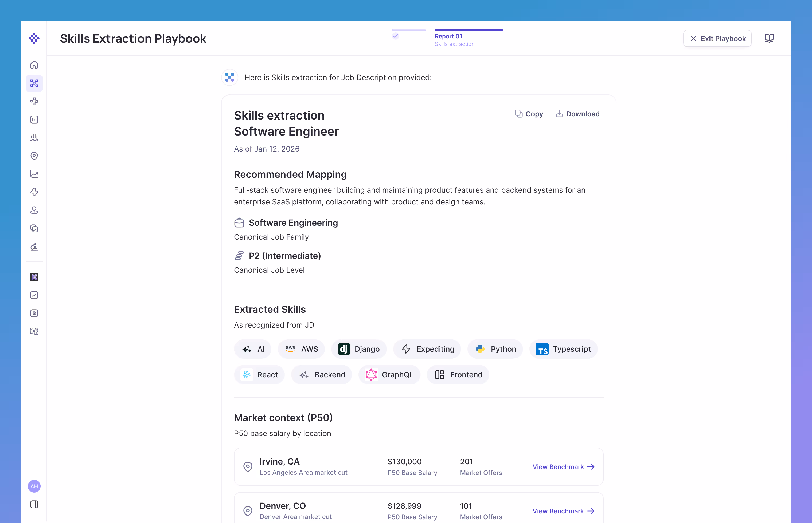
Task: Open View Benchmark for Denver, CO
Action: coord(563,511)
